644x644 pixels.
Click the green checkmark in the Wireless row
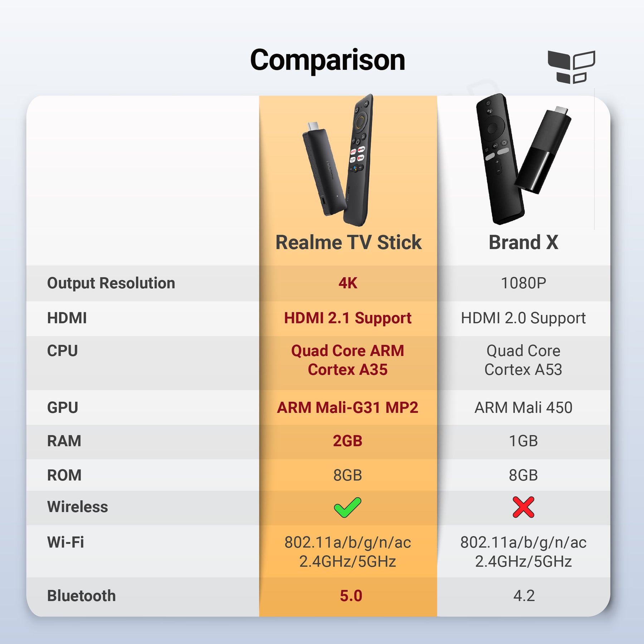pyautogui.click(x=347, y=507)
